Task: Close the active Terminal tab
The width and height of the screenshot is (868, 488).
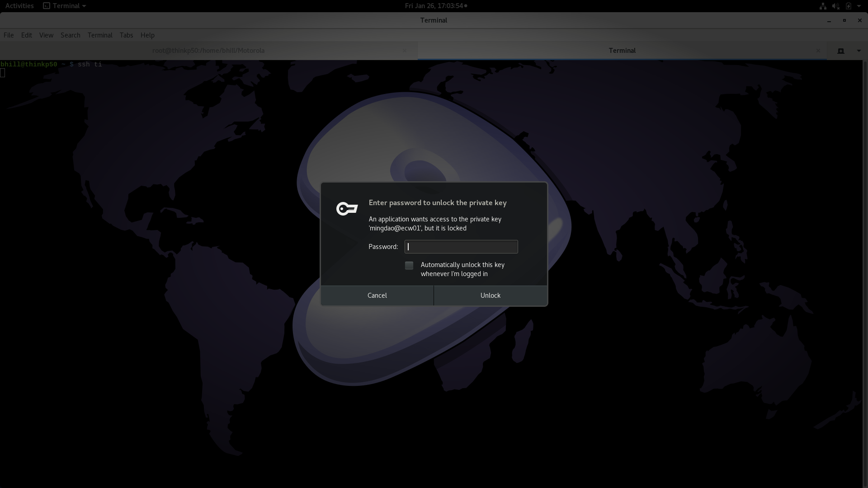Action: pyautogui.click(x=818, y=51)
